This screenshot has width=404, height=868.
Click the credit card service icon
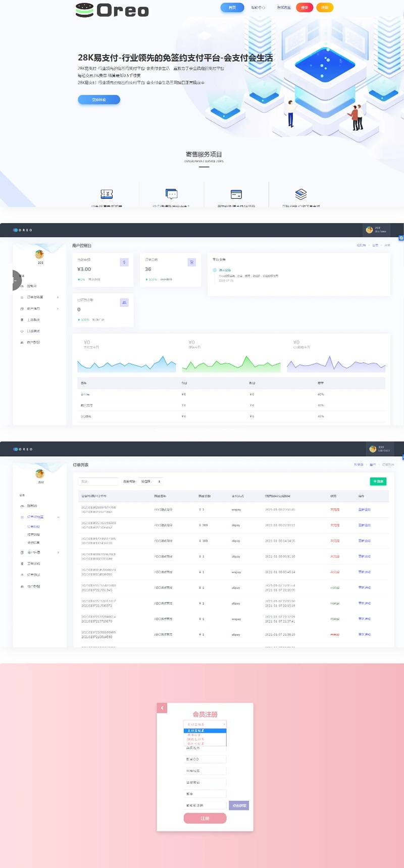pyautogui.click(x=236, y=194)
